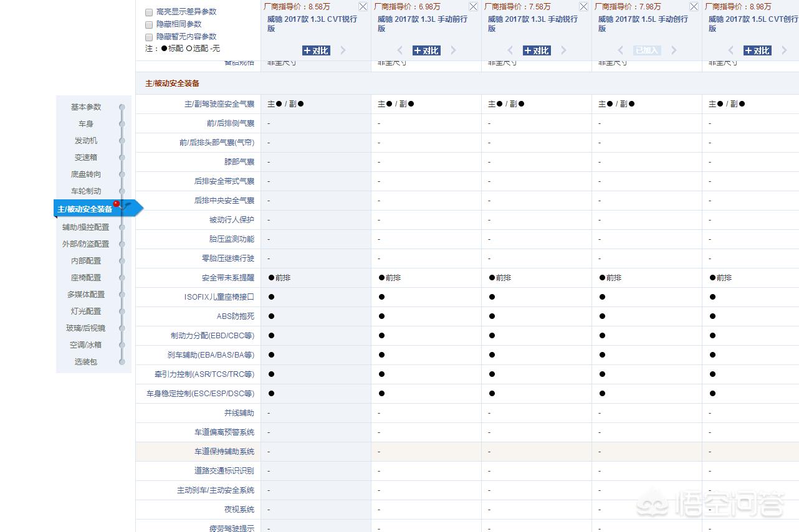
Task: Click ABS防抱死 row label
Action: (236, 316)
